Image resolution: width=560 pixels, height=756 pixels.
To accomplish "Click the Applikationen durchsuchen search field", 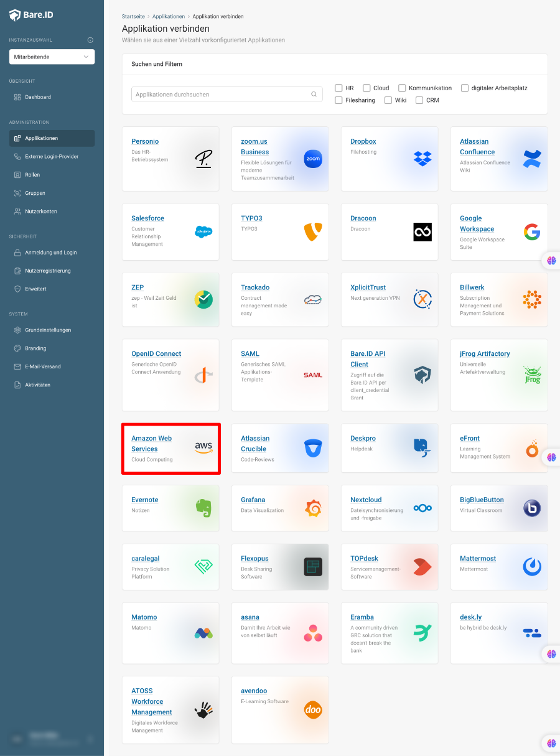I will click(x=227, y=95).
